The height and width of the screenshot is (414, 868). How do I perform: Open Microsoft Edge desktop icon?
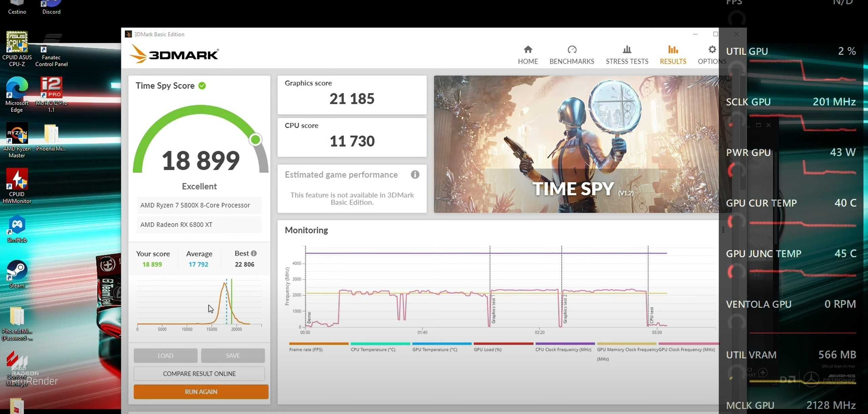tap(17, 95)
